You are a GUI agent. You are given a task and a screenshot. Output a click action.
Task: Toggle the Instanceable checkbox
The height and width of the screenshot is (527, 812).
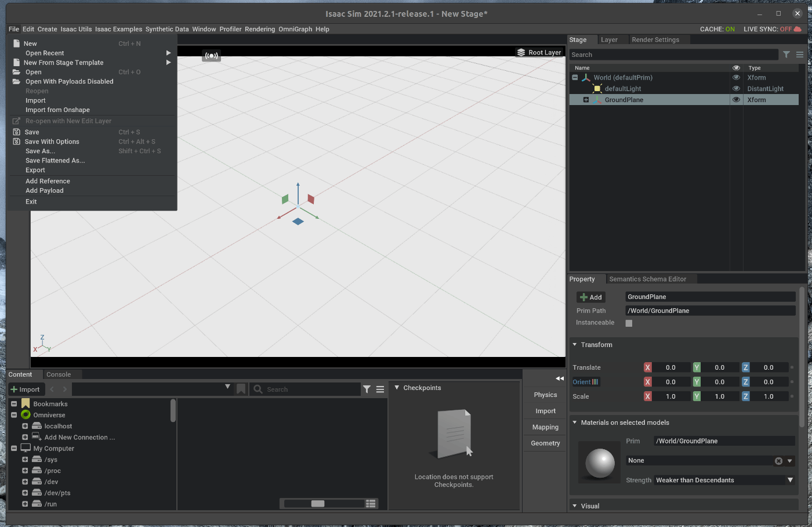[x=629, y=323]
